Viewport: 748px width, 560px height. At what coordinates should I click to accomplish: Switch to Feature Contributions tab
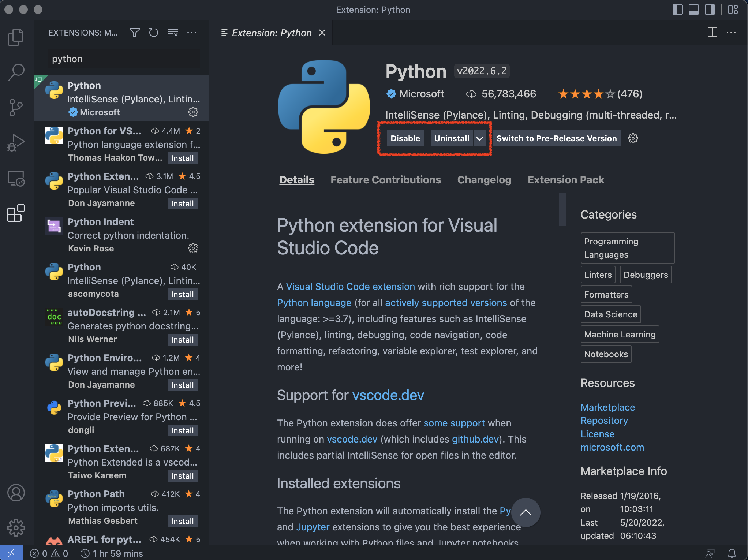[x=386, y=180]
